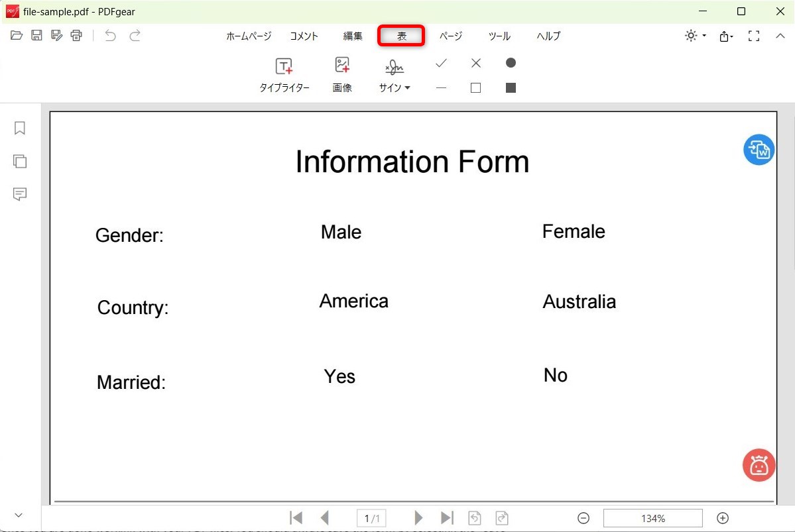Image resolution: width=795 pixels, height=532 pixels.
Task: Collapse the toolbar with the chevron
Action: click(780, 36)
